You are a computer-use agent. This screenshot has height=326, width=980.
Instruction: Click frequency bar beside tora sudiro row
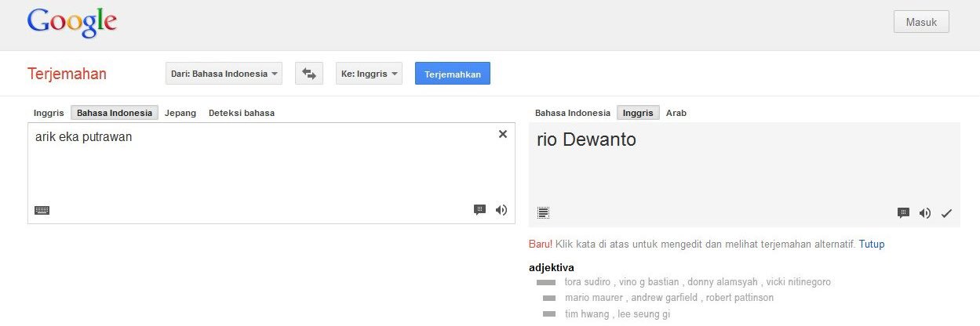pos(546,282)
